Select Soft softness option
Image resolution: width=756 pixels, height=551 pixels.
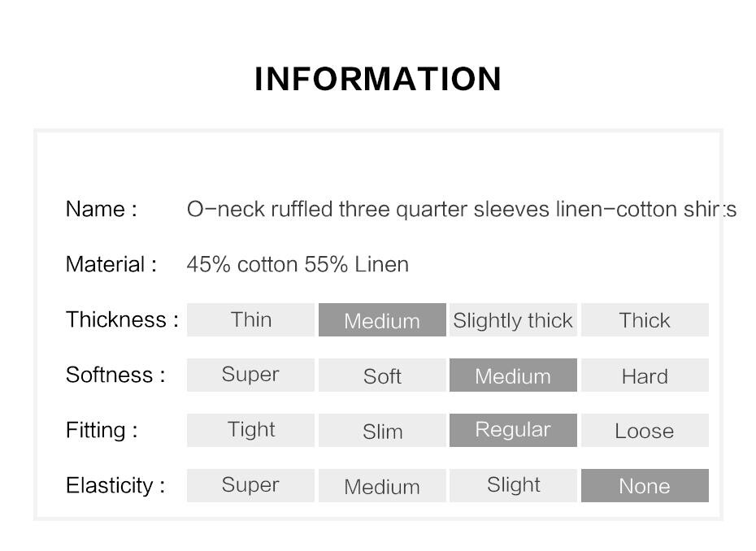(x=382, y=375)
